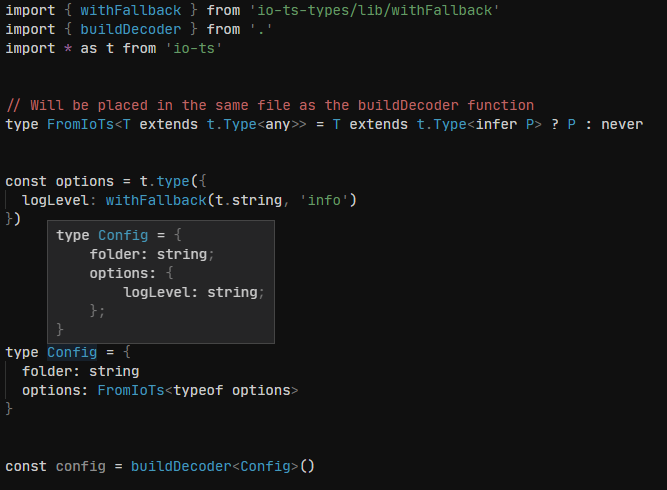The height and width of the screenshot is (490, 667).
Task: Click 'options: {' inside the hover tooltip
Action: [x=131, y=273]
